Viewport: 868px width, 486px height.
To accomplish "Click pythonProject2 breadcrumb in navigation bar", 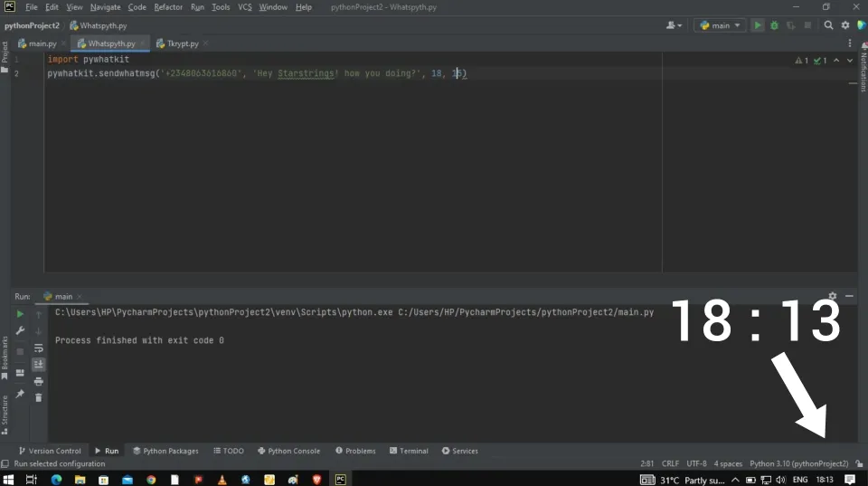I will click(x=32, y=25).
